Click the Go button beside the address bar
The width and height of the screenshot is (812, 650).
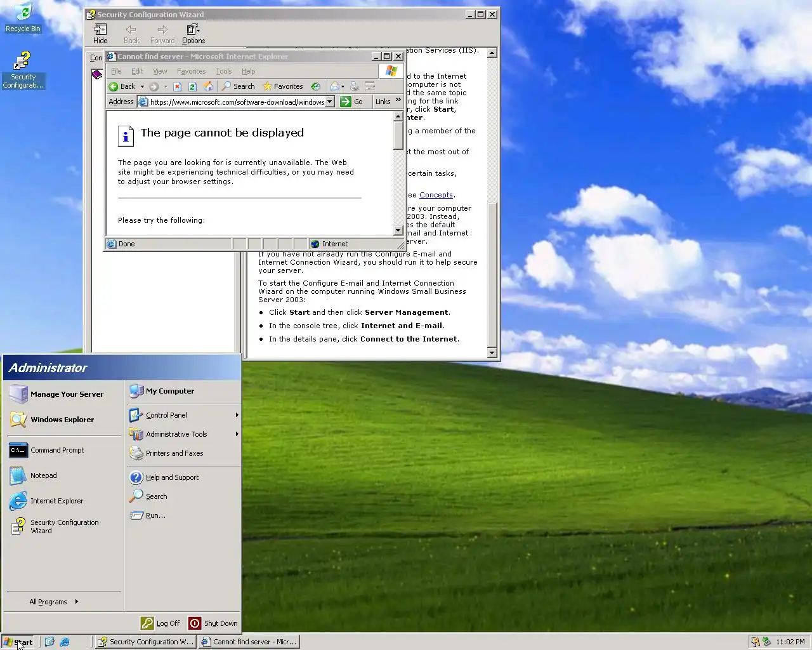(x=352, y=102)
